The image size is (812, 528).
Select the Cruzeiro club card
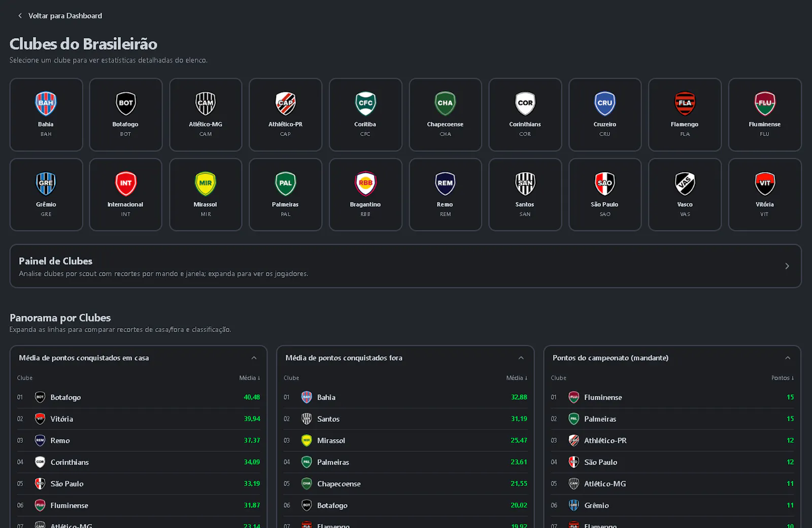(x=605, y=115)
